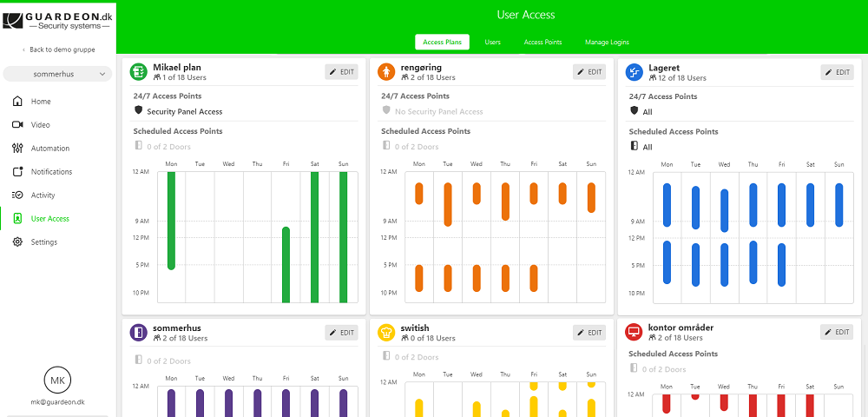Click the Guardeon.dk logo
Screen dimensions: 868x417
tap(57, 21)
